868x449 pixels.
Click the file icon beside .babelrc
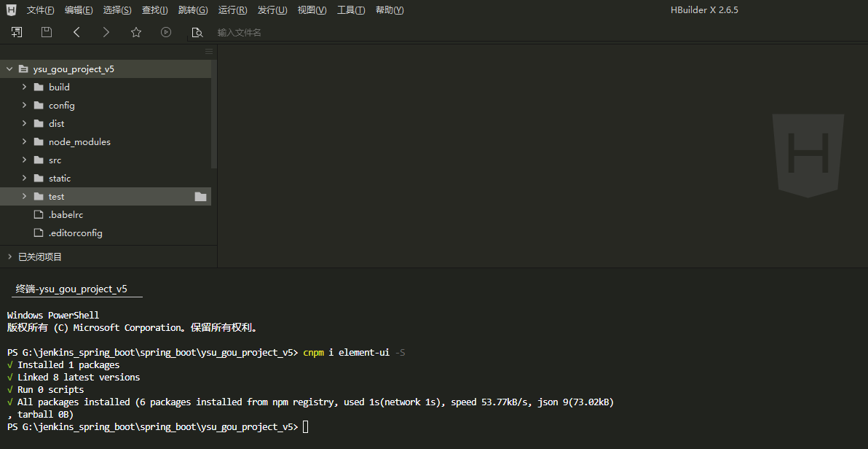[39, 214]
